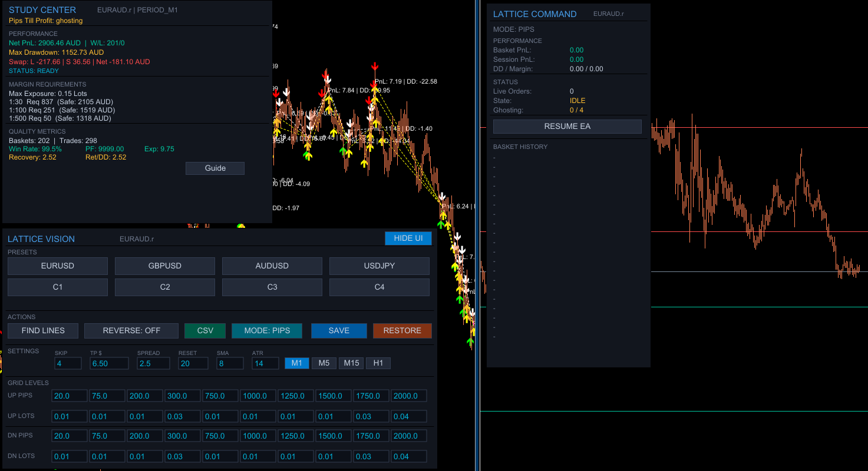
Task: Select the EURUSD preset
Action: [x=57, y=266]
